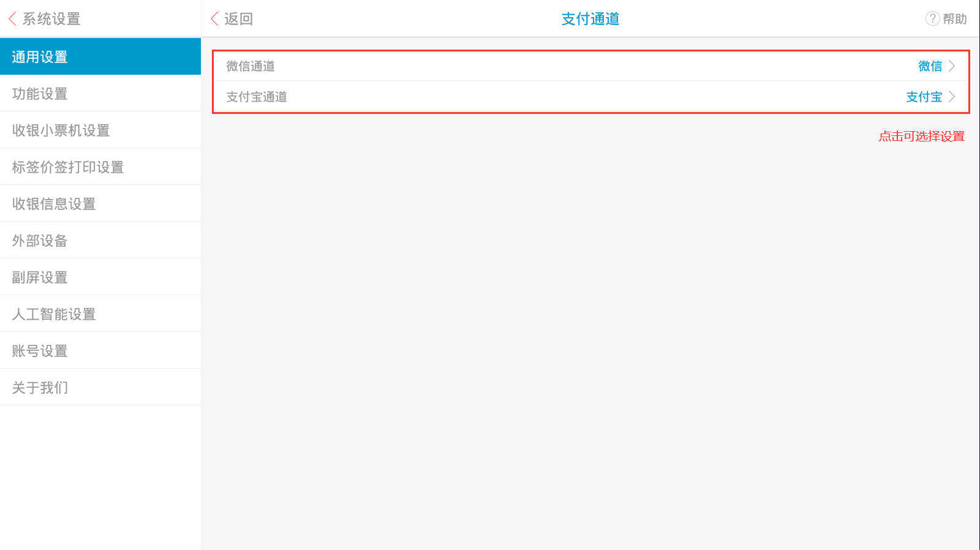980x550 pixels.
Task: Expand the 支付宝通道 row chevron arrow
Action: tap(952, 97)
